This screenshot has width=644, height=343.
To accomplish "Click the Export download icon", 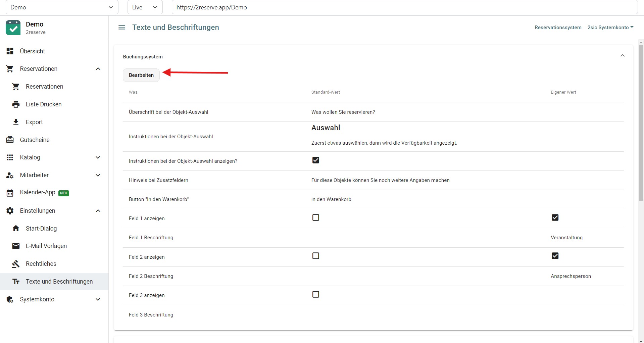I will [x=16, y=122].
